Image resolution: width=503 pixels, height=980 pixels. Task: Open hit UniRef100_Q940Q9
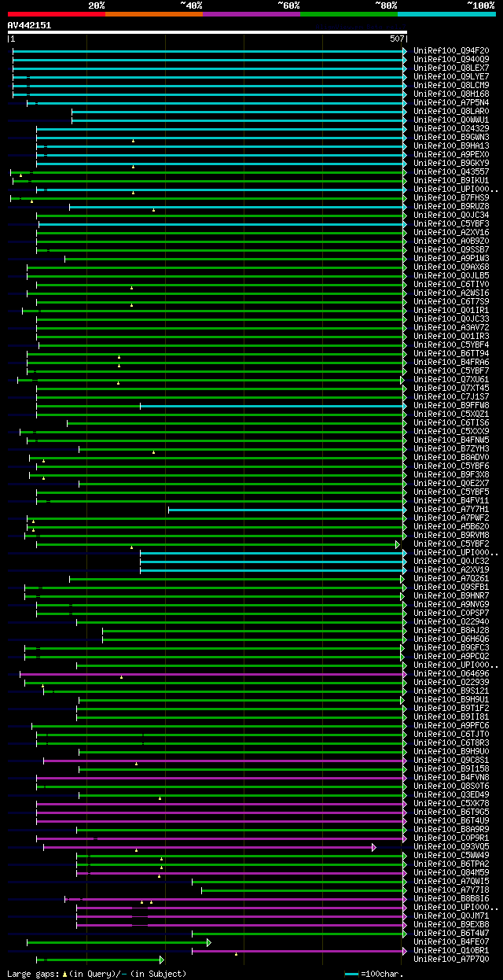[450, 60]
